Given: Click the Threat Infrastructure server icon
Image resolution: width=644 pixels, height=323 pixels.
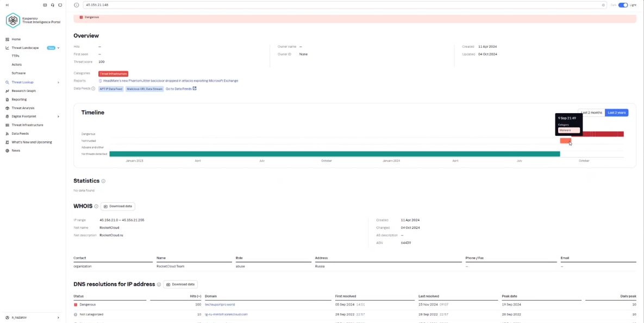Looking at the screenshot, I should 8,125.
